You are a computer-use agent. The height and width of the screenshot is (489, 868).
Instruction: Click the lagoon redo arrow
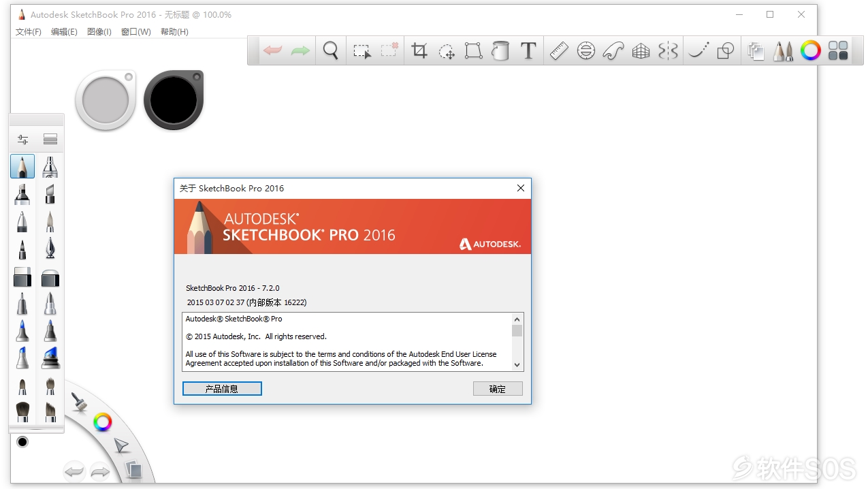pos(100,471)
